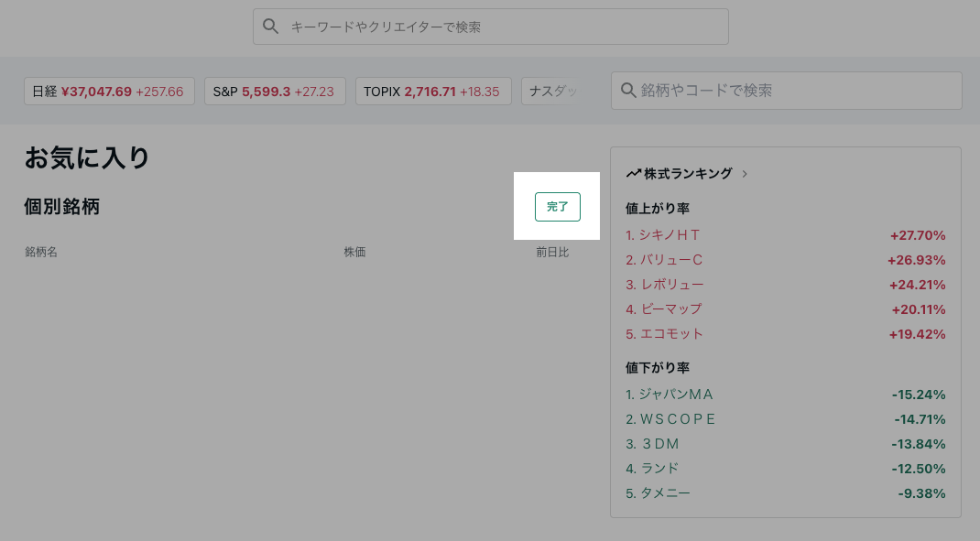Viewport: 980px width, 541px height.
Task: Open the TOPIX 2,716.71 index chip
Action: pos(434,92)
